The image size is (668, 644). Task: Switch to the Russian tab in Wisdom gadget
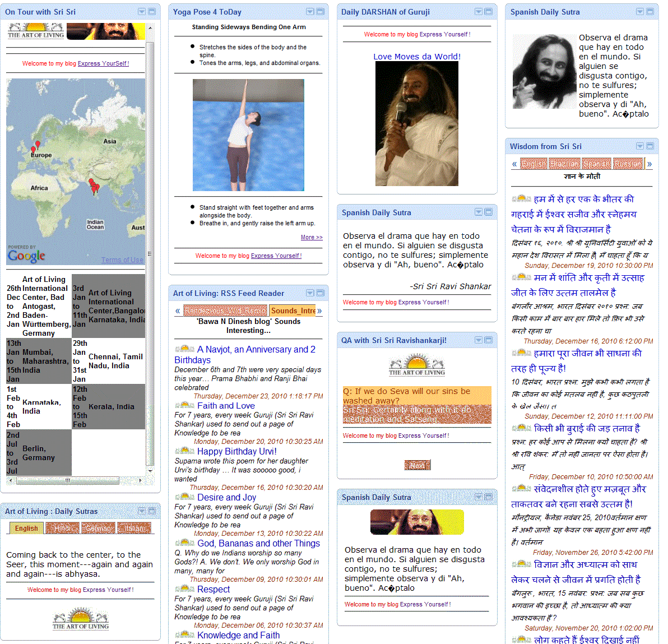click(628, 164)
